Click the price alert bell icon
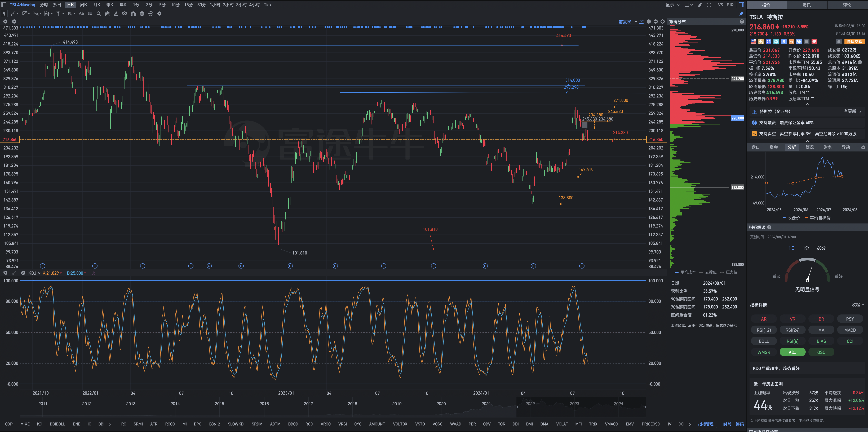This screenshot has width=868, height=432. click(x=839, y=42)
